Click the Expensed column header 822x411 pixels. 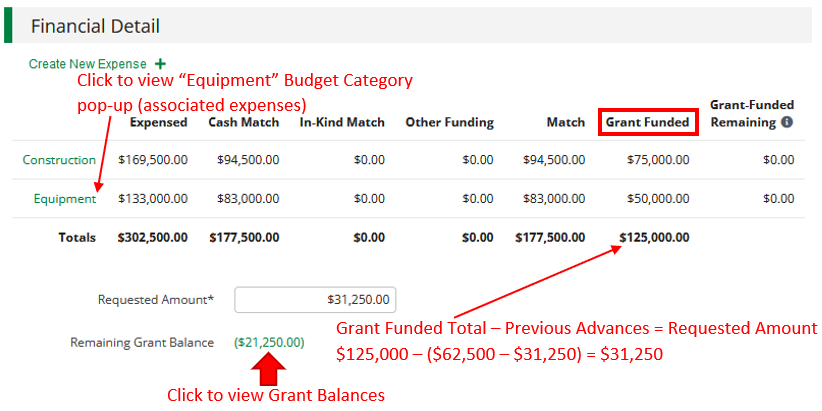[158, 123]
